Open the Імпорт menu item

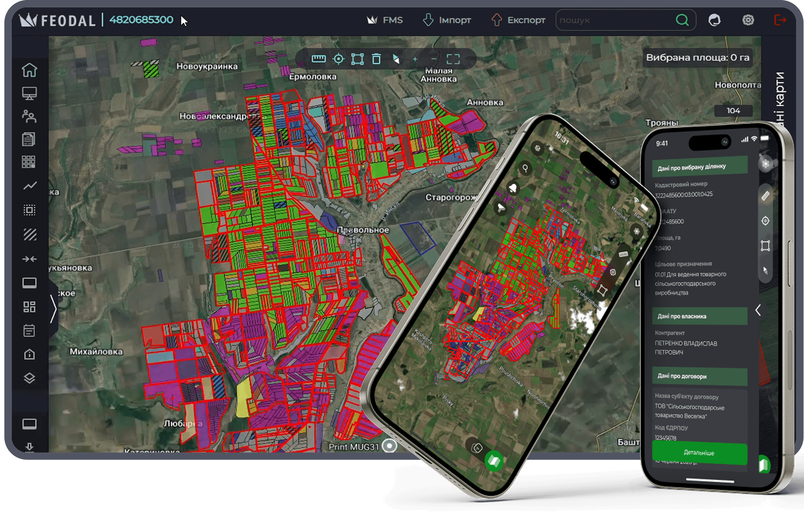pyautogui.click(x=447, y=20)
